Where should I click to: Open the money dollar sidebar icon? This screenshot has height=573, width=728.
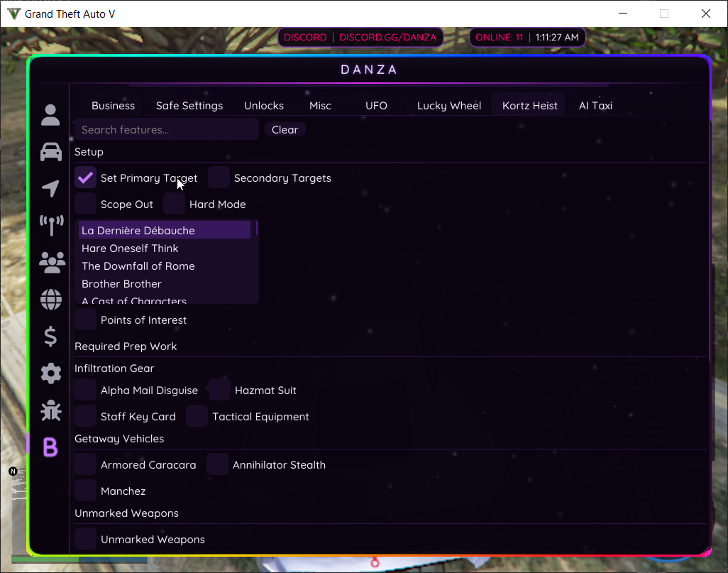(x=50, y=337)
